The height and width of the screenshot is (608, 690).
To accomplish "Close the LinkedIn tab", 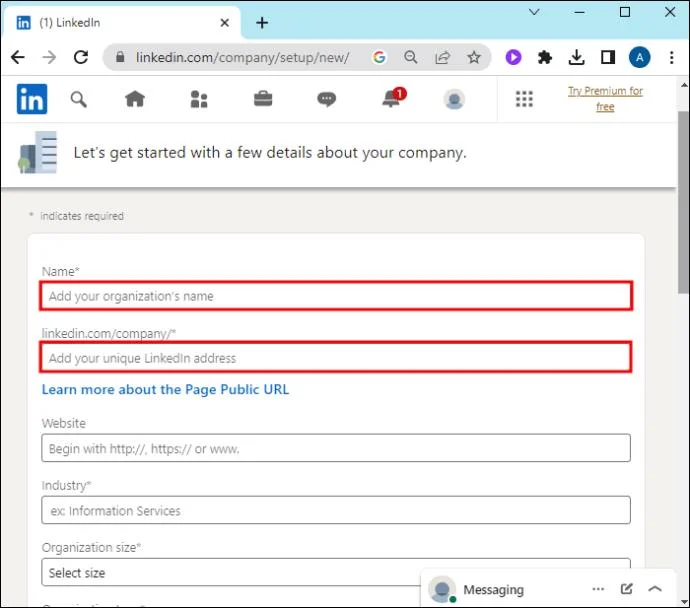I will tap(224, 22).
